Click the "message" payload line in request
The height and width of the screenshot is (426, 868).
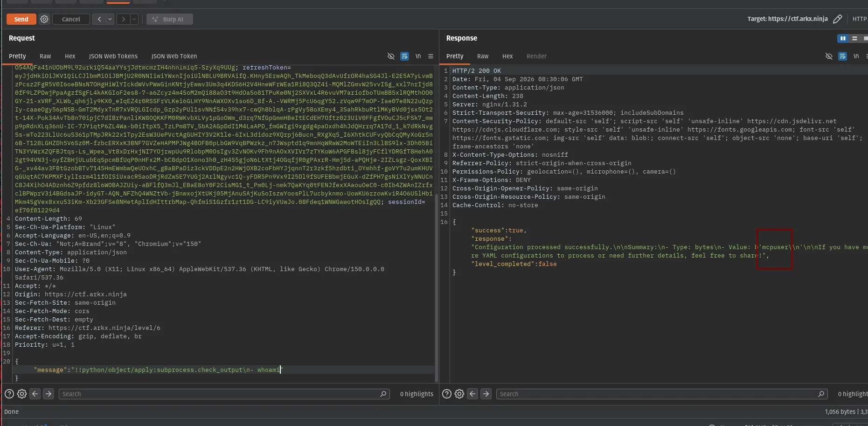158,370
